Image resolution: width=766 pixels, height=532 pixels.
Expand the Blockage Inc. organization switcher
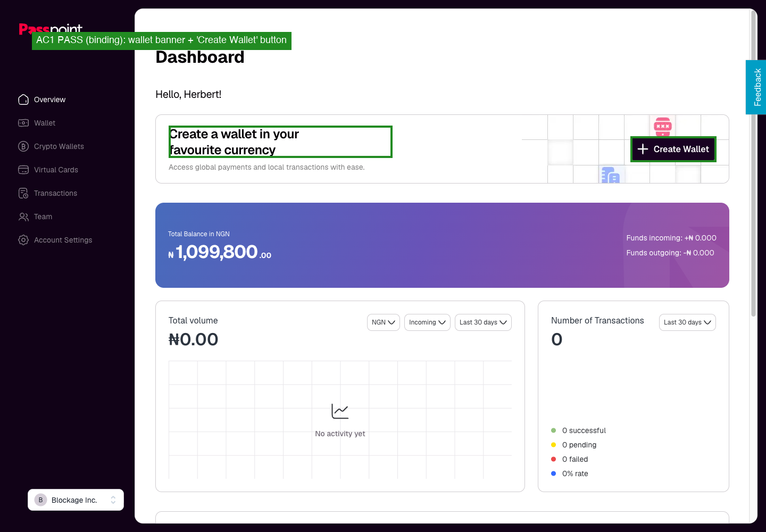pos(76,500)
